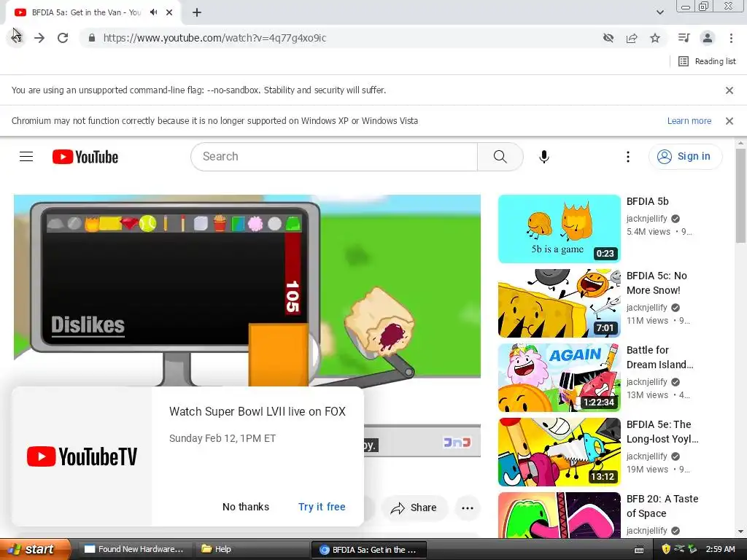View site info via the padlock icon
Viewport: 747px width, 560px height.
click(x=92, y=38)
